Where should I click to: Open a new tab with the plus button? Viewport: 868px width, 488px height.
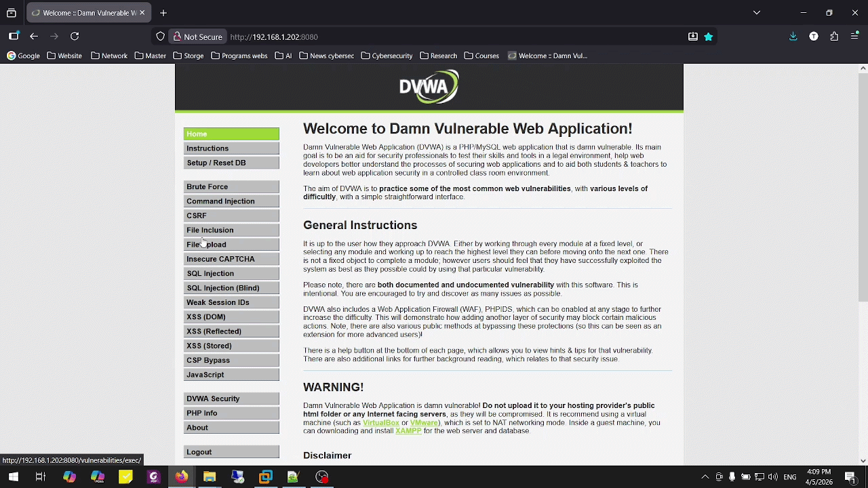coord(163,13)
